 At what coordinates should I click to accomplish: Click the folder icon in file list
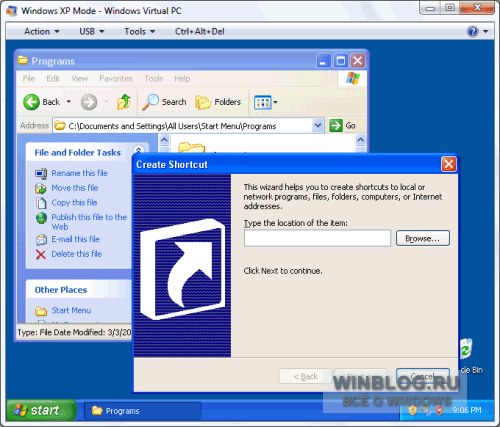191,147
